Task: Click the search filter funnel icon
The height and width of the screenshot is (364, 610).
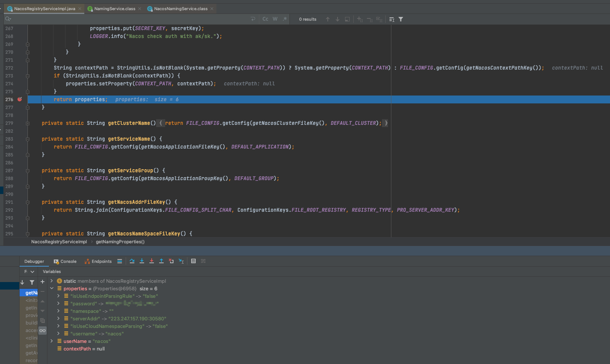Action: tap(401, 19)
